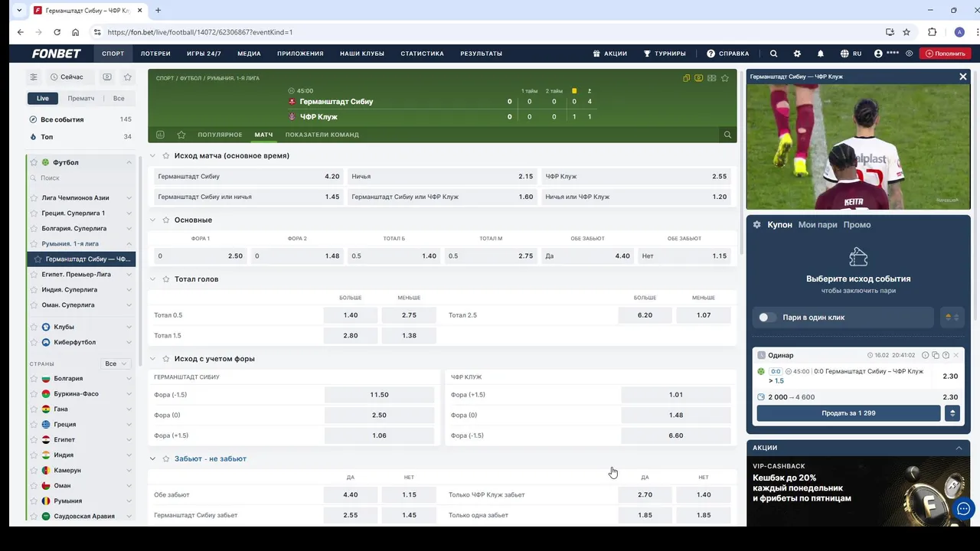Open settings gear in top navigation
This screenshot has width=980, height=551.
tap(797, 54)
